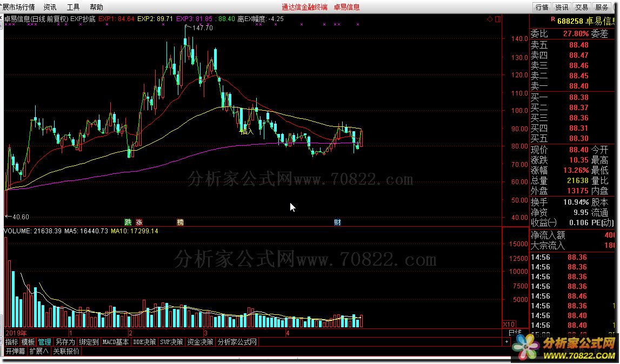This screenshot has width=620, height=364.
Task: Click the red R mark beside 688258
Action: 553,19
